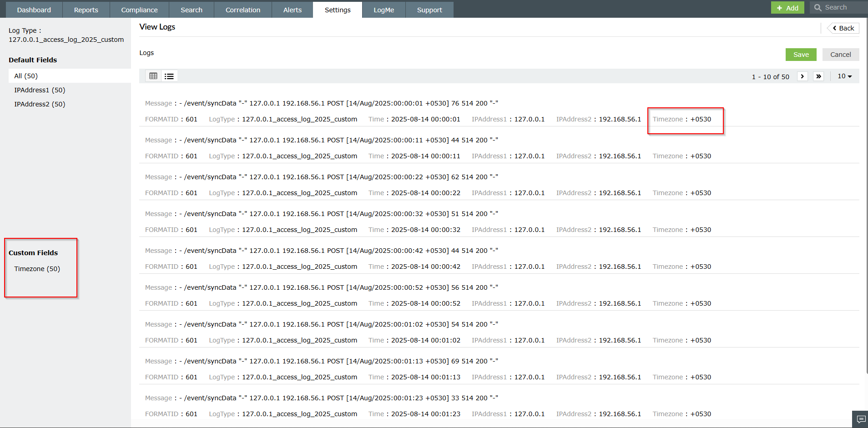The image size is (868, 428).
Task: Switch to table view icon
Action: click(x=153, y=76)
